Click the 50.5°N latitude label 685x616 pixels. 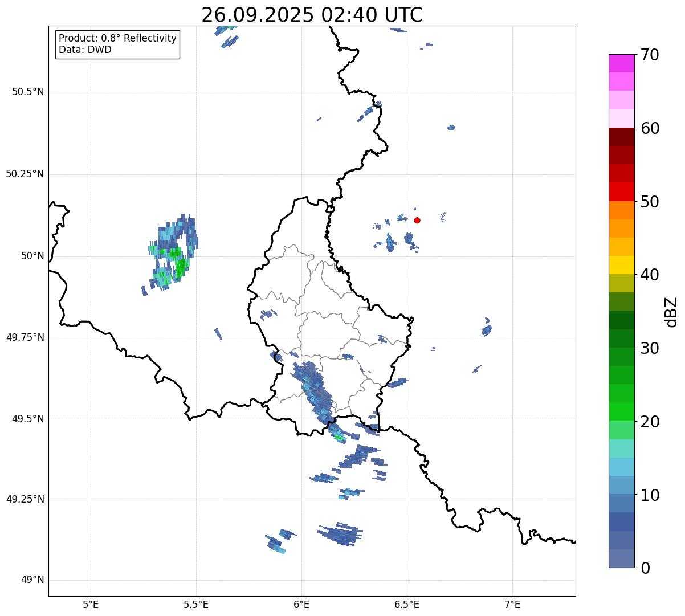point(27,92)
